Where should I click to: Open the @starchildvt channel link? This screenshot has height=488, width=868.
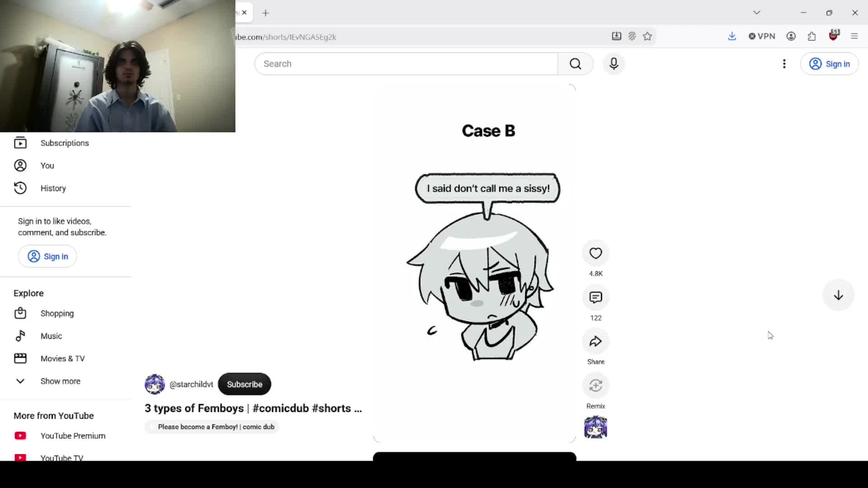(191, 384)
